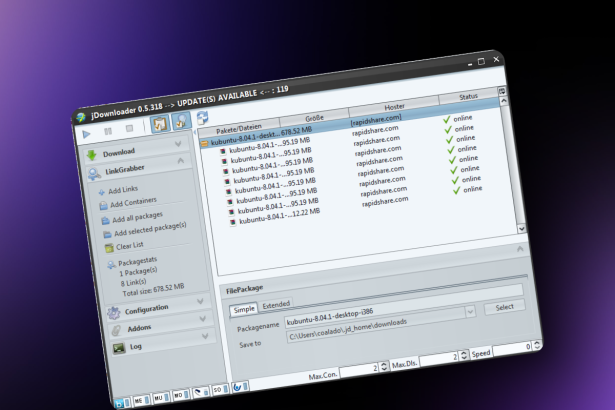Sort by Hoster column header
615x410 pixels.
pyautogui.click(x=394, y=106)
